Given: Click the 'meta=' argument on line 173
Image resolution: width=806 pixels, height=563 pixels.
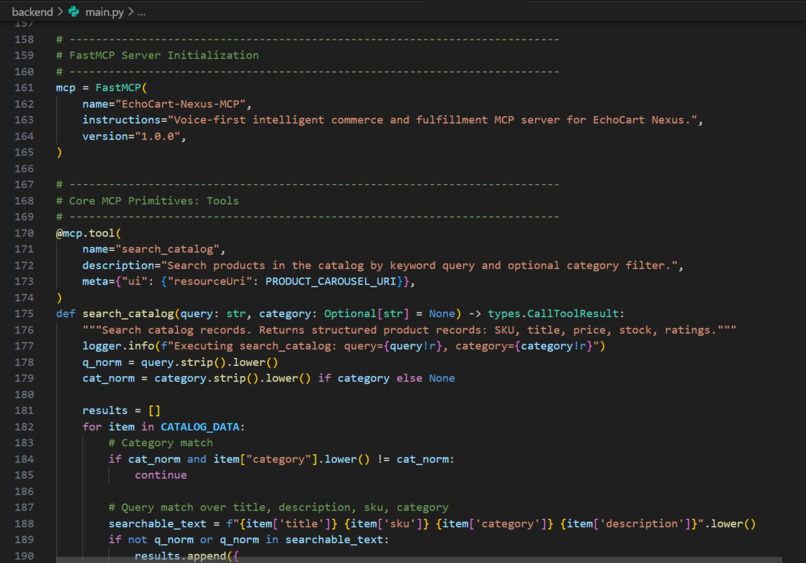Looking at the screenshot, I should 99,281.
